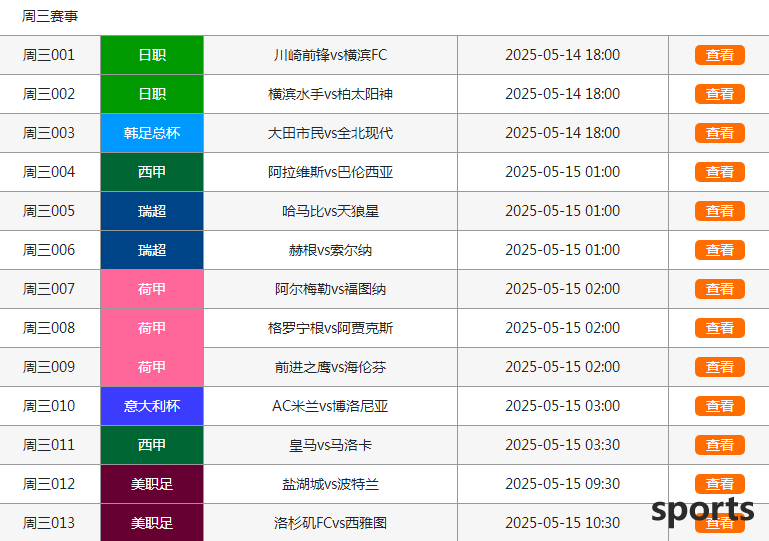Click the 周三赛事 section heading
The height and width of the screenshot is (541, 769).
(50, 16)
